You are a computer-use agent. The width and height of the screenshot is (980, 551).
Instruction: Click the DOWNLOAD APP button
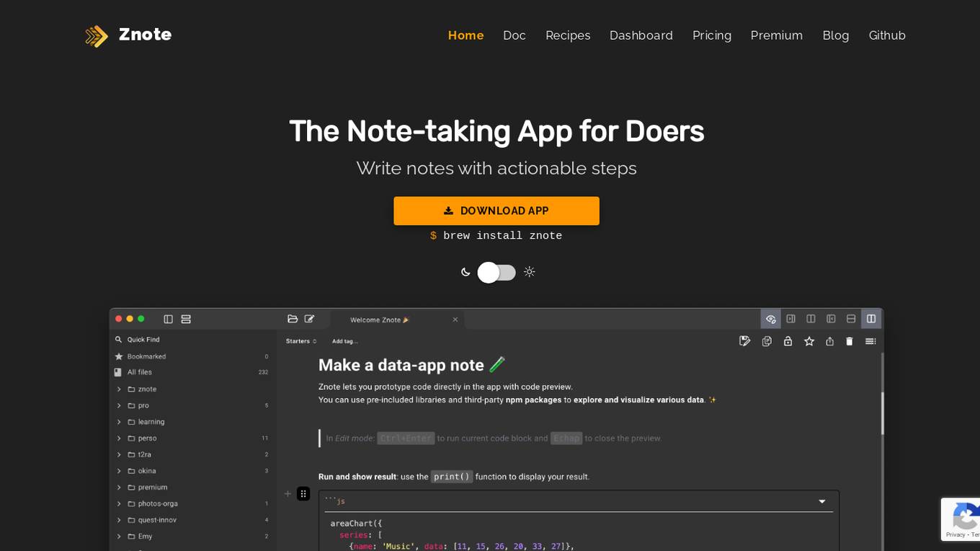click(496, 211)
